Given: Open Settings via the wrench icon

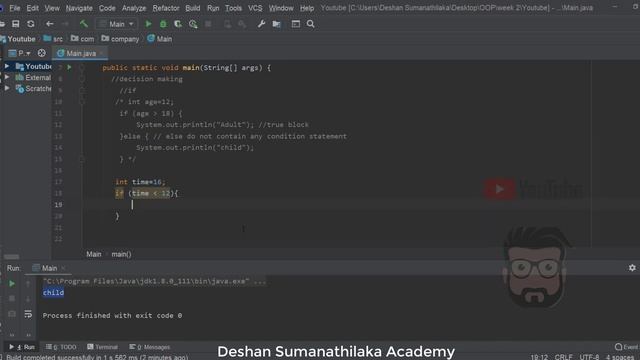Looking at the screenshot, I should pos(261,24).
